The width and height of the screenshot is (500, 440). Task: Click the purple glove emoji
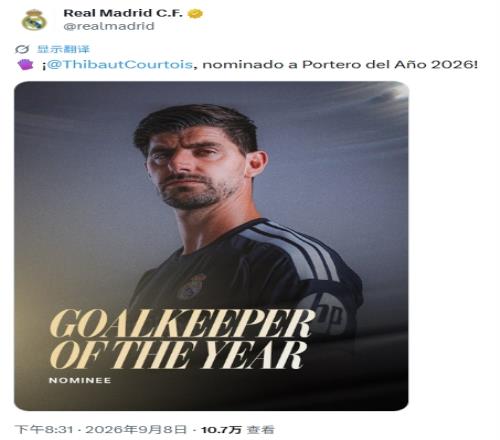pyautogui.click(x=26, y=64)
